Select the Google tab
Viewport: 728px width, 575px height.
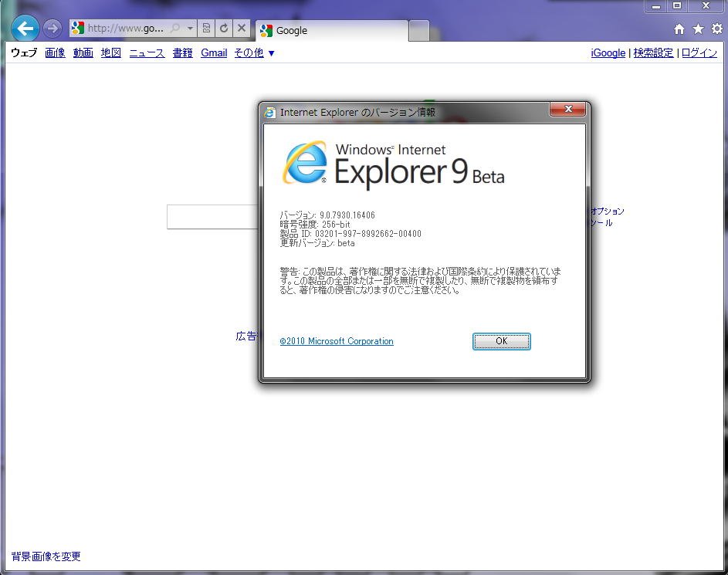[332, 31]
